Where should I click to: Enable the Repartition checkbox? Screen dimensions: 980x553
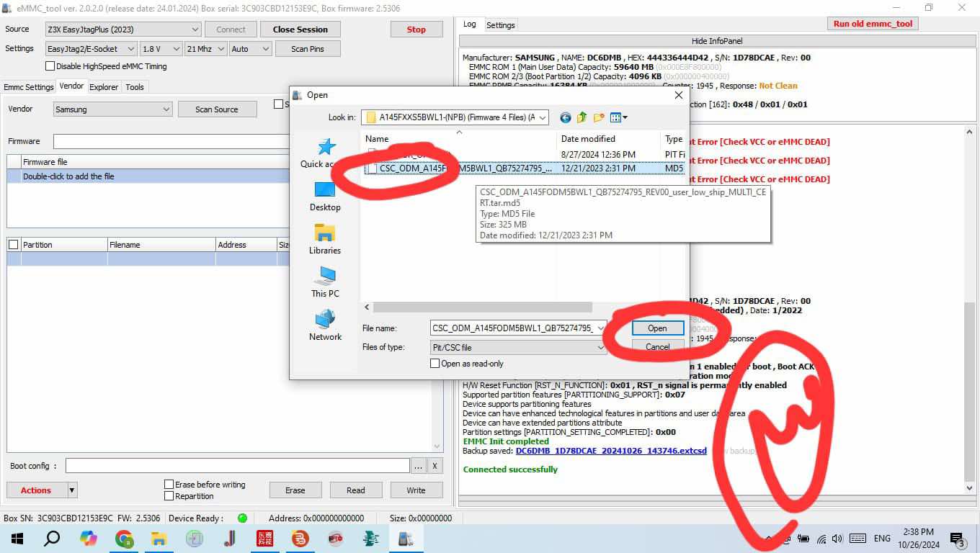click(169, 496)
